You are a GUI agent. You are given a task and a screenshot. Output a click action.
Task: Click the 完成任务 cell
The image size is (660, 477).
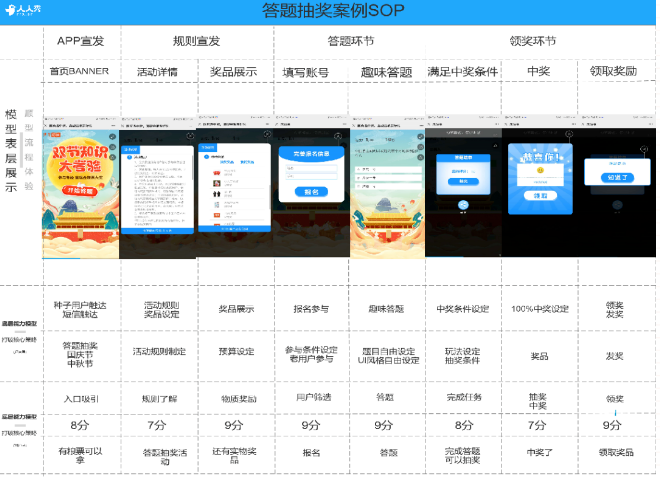pyautogui.click(x=464, y=397)
